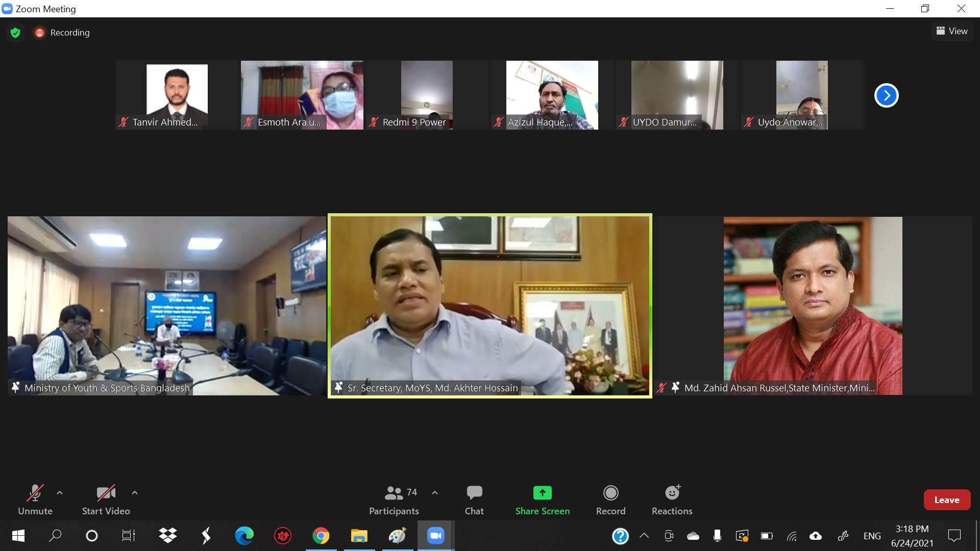The width and height of the screenshot is (980, 551).
Task: Open Microsoft Edge from taskbar
Action: (244, 536)
